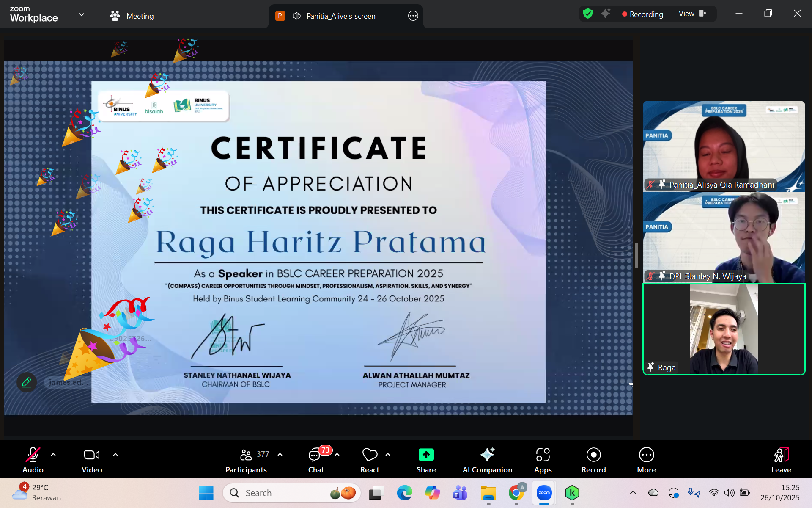Screen dimensions: 812x508
Task: Open the View layout menu
Action: pos(692,14)
